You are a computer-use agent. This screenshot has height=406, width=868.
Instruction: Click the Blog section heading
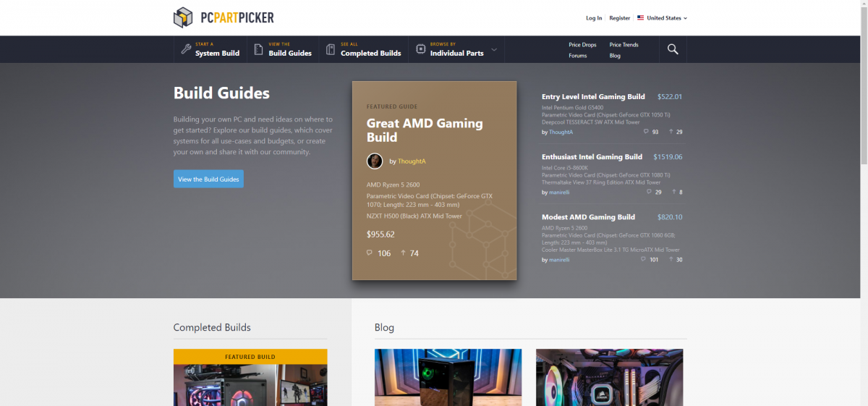[x=385, y=327]
